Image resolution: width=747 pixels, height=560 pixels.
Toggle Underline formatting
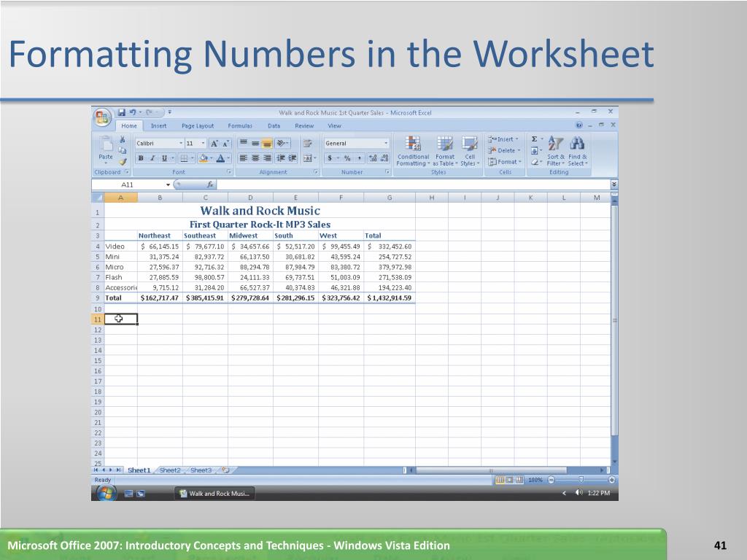[x=164, y=158]
